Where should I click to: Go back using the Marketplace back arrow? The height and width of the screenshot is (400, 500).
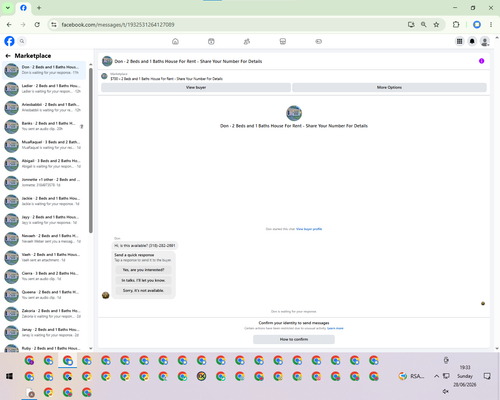(x=8, y=56)
